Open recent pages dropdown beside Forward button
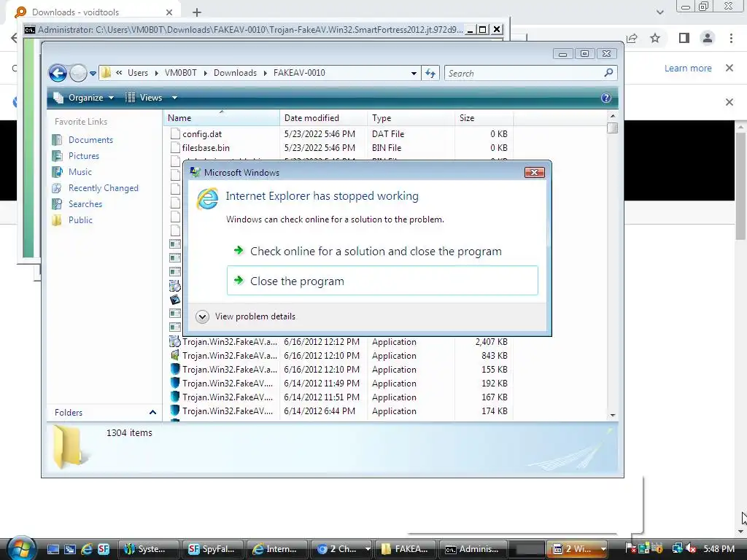 tap(93, 74)
